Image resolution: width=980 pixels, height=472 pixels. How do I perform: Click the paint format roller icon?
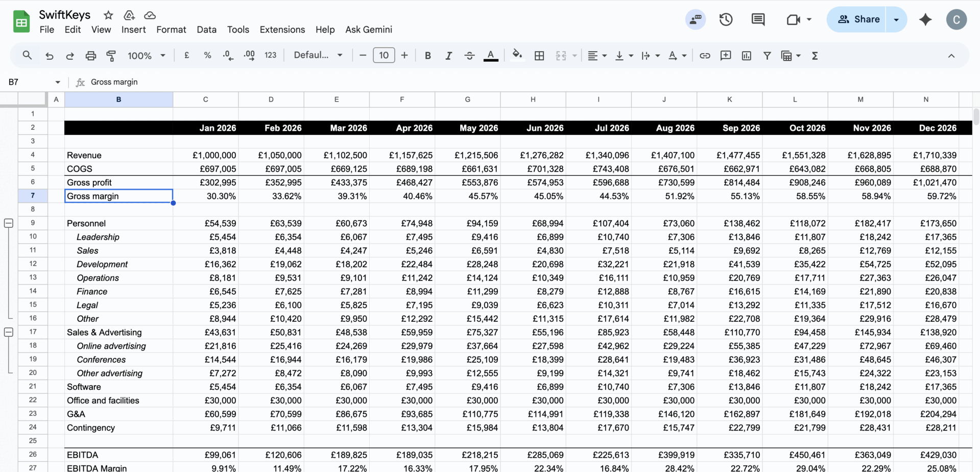pyautogui.click(x=111, y=56)
